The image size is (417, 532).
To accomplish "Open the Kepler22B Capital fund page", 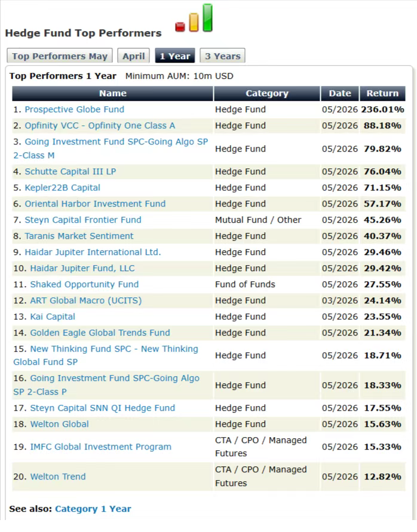I will point(63,188).
